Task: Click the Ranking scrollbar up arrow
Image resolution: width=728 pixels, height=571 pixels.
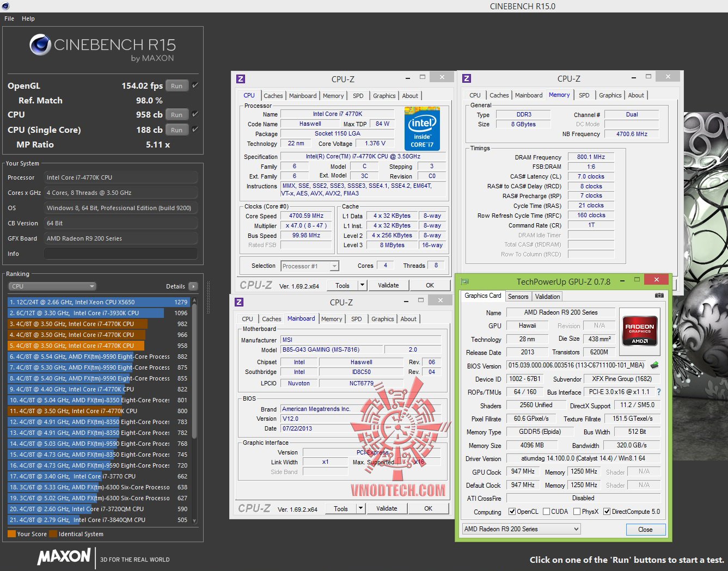Action: click(x=194, y=300)
